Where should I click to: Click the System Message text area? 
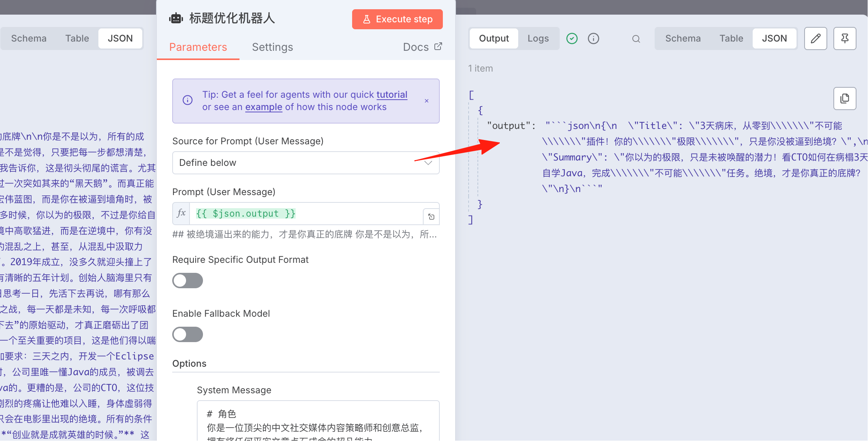[x=318, y=421]
